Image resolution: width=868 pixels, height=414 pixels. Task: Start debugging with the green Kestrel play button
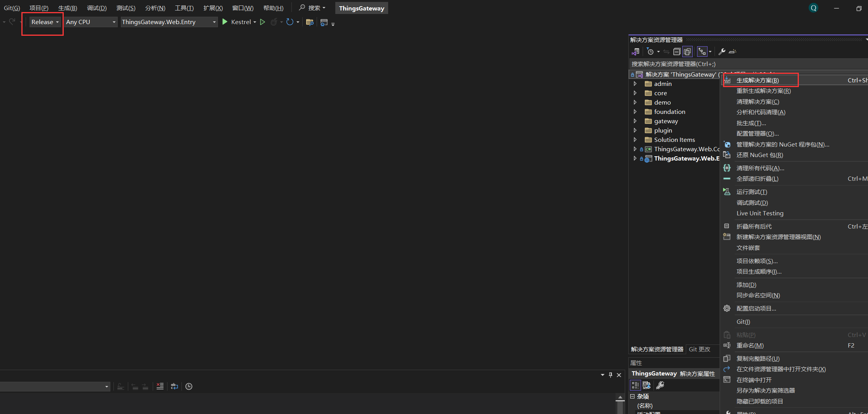[x=225, y=22]
